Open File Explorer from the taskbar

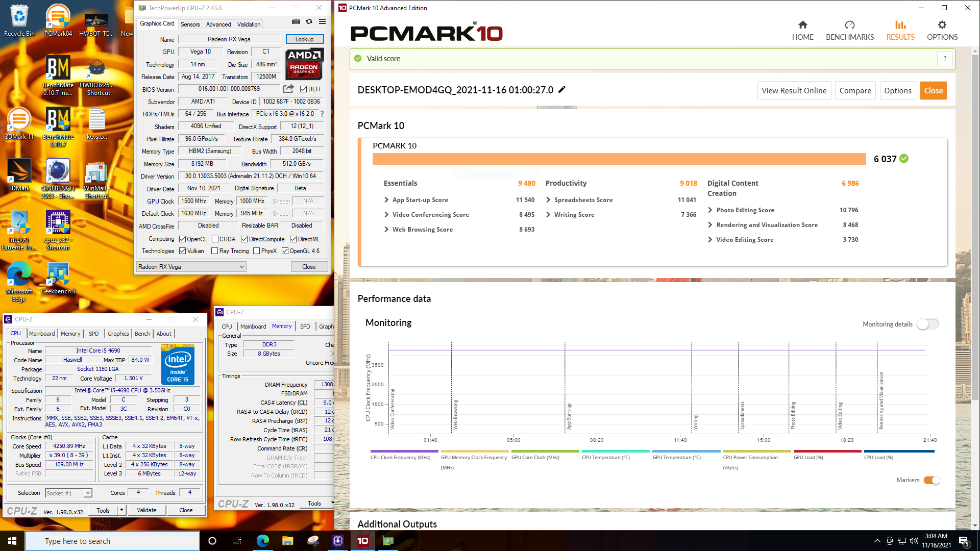tap(287, 541)
